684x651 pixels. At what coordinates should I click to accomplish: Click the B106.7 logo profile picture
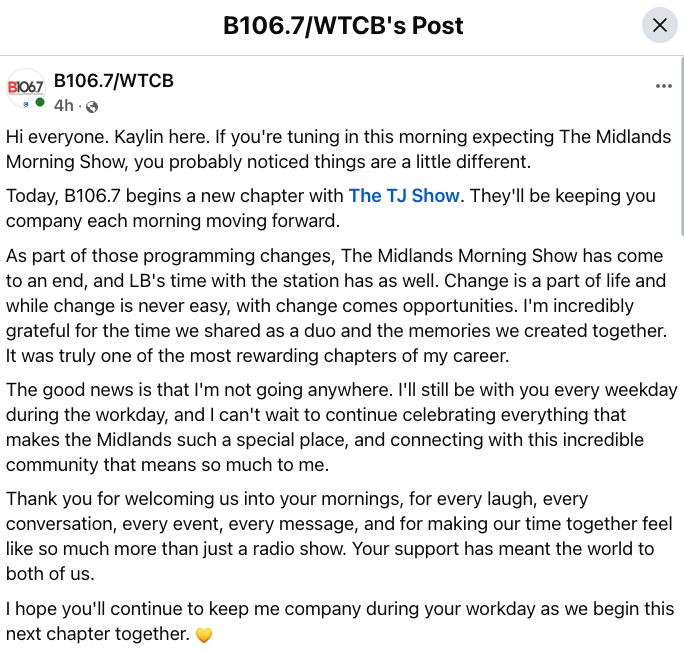pos(26,88)
